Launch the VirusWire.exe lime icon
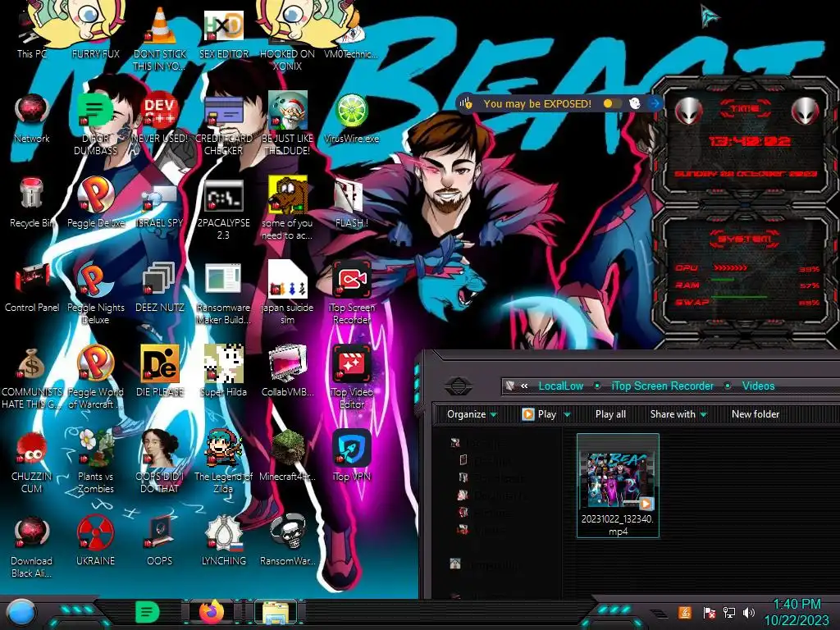Screen dimensions: 840x630 point(351,119)
